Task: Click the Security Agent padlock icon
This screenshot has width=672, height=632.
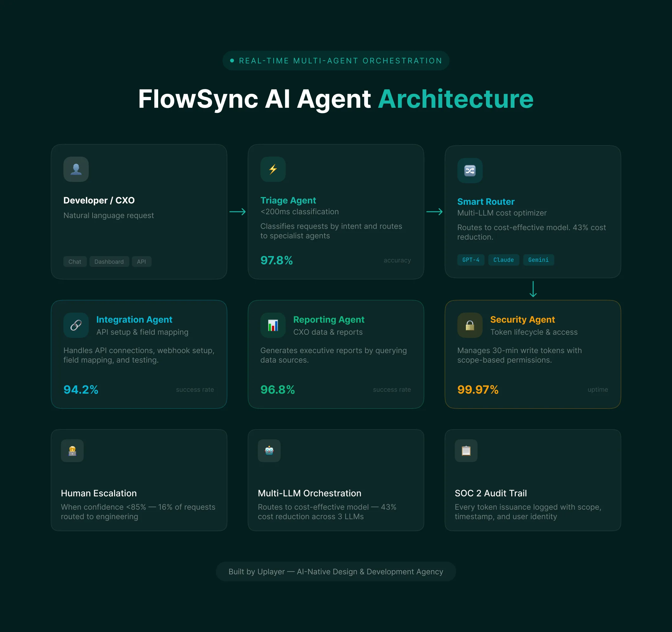Action: [x=470, y=325]
